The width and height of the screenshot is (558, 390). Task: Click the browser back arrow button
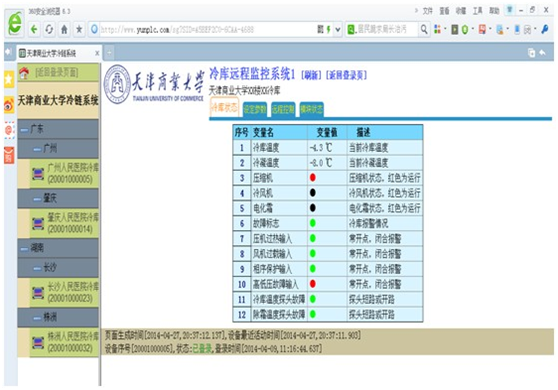34,29
